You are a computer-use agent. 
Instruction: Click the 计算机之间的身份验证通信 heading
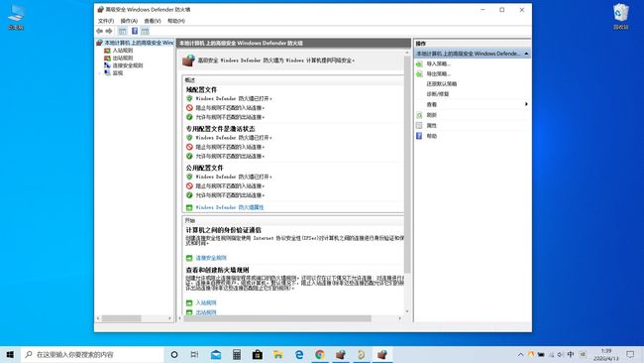(224, 230)
